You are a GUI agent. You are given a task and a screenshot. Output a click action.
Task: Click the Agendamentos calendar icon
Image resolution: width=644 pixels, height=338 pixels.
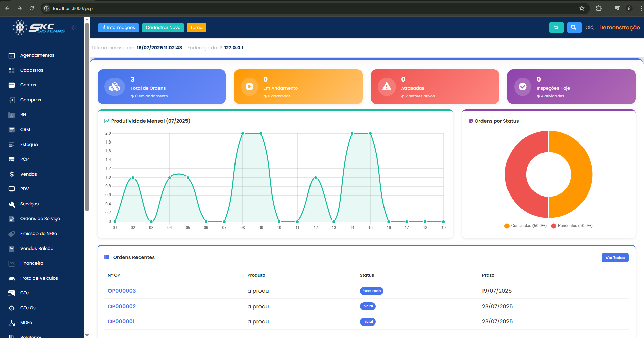pos(11,55)
